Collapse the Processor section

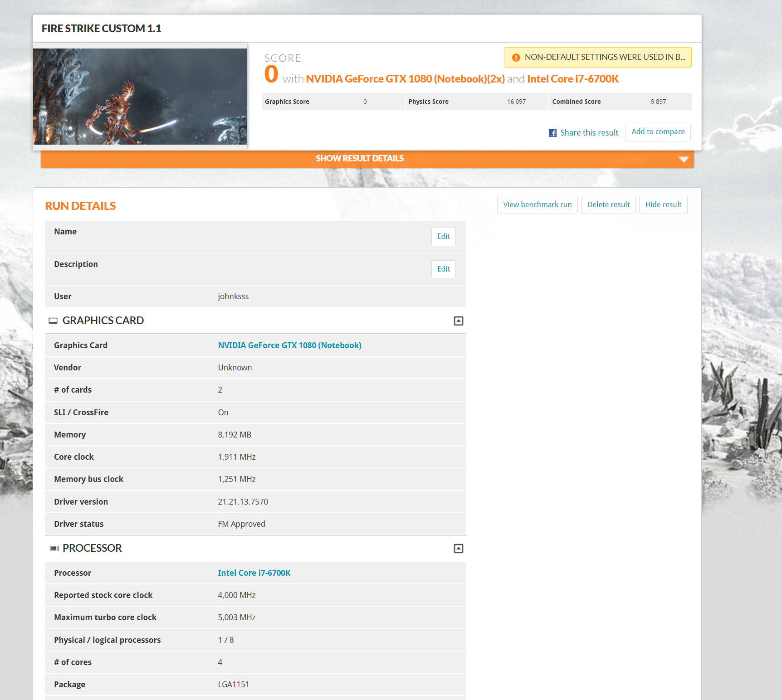point(459,549)
